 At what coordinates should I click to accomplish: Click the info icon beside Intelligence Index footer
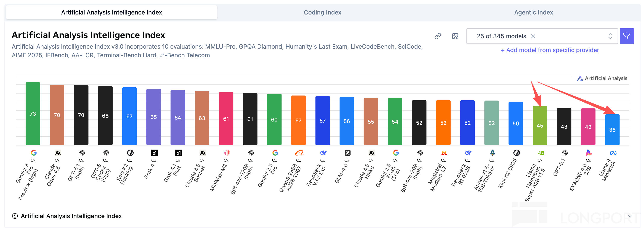click(x=15, y=216)
